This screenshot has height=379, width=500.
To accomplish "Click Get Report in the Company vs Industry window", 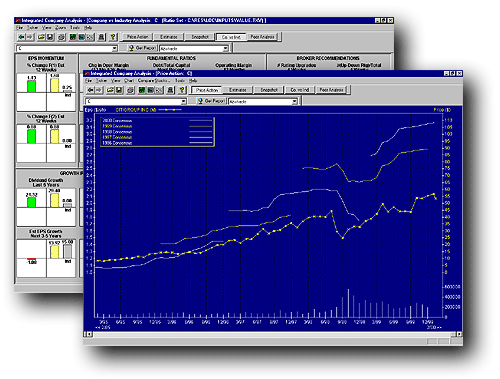I will point(142,48).
